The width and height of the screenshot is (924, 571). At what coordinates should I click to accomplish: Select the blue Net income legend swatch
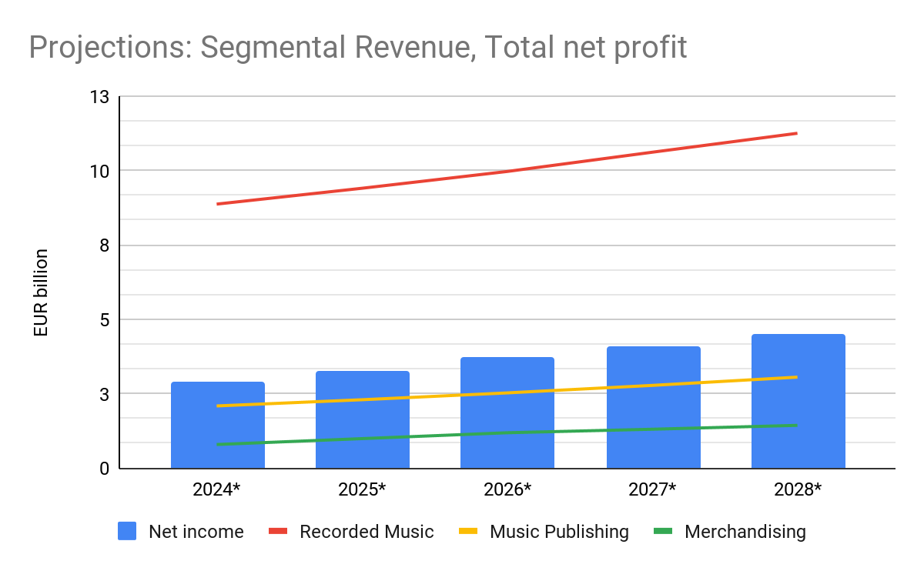(x=127, y=532)
